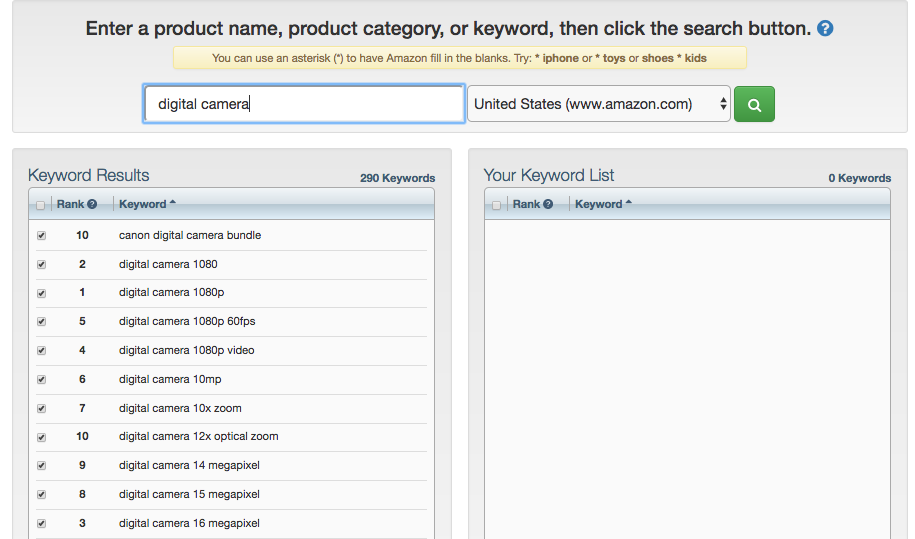Select digital camera 12x optical zoom keyword

tap(198, 436)
